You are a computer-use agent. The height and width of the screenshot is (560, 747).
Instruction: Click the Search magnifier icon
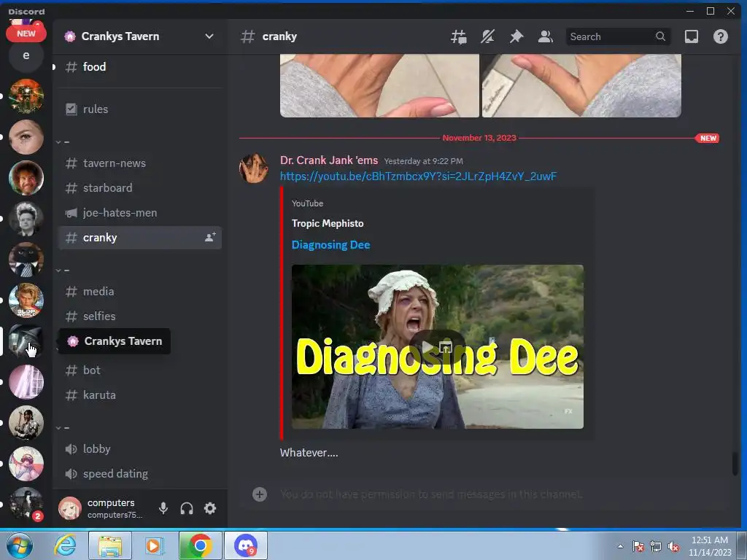(x=660, y=36)
